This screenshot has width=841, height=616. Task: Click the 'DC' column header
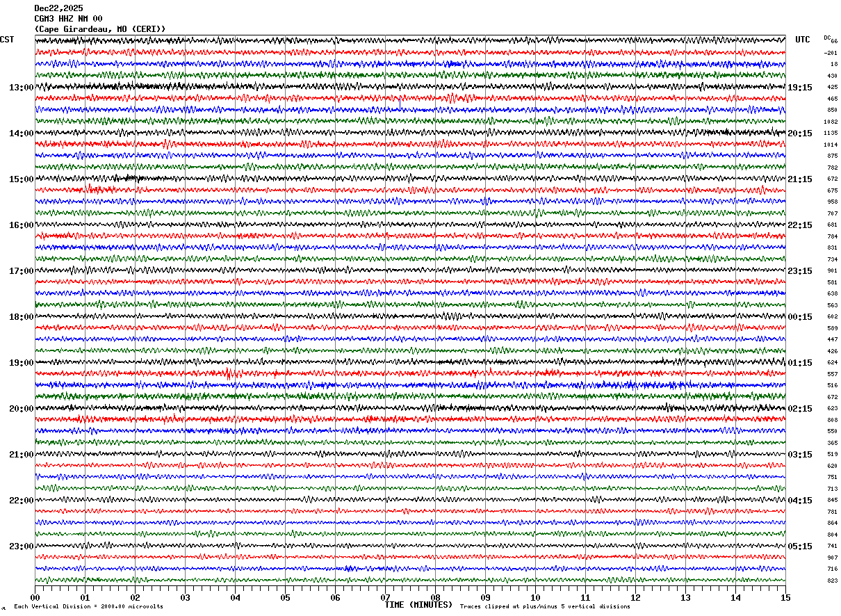827,38
